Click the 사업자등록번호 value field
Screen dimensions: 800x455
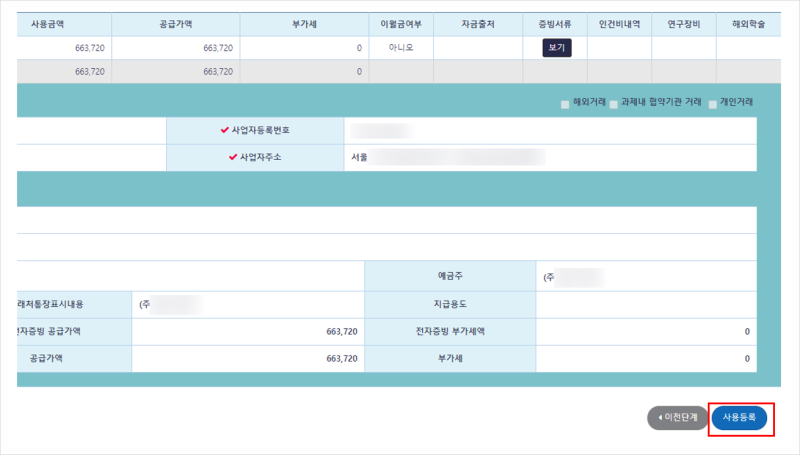[x=551, y=131]
